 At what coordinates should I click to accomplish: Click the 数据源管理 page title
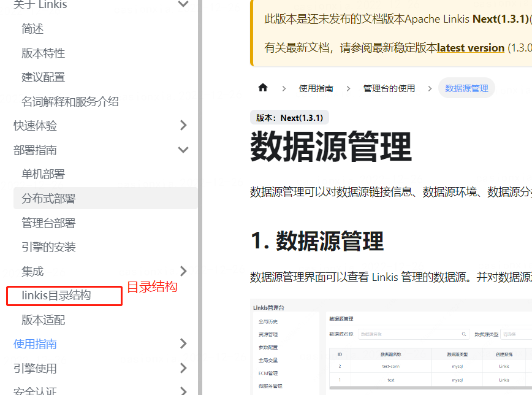coord(331,147)
